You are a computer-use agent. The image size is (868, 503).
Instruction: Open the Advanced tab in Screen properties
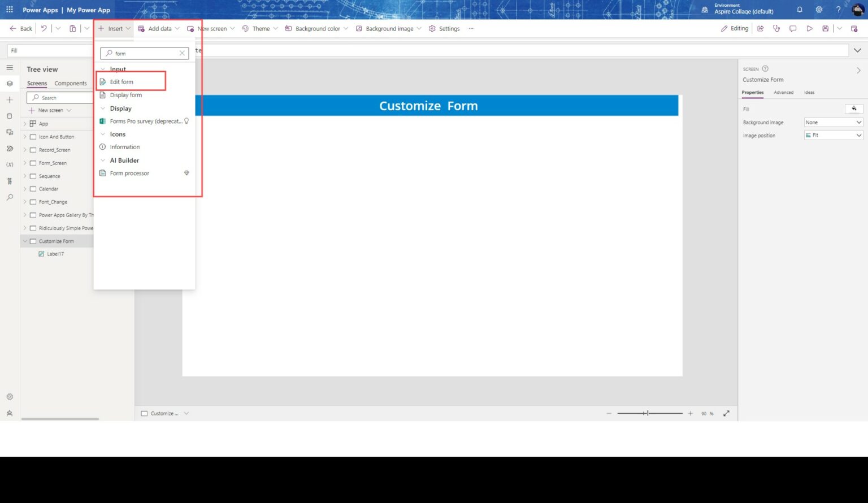coord(784,92)
